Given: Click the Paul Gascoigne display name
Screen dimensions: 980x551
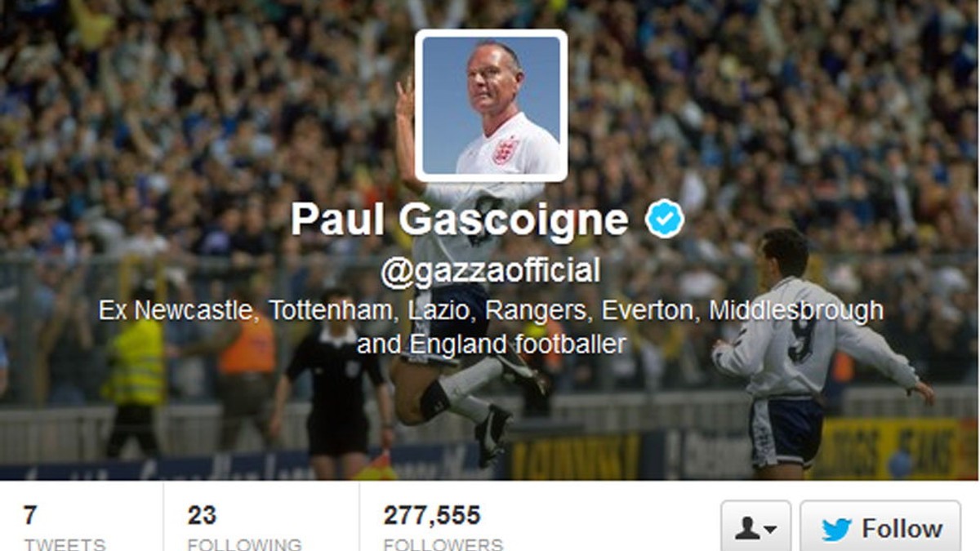Looking at the screenshot, I should pyautogui.click(x=461, y=220).
